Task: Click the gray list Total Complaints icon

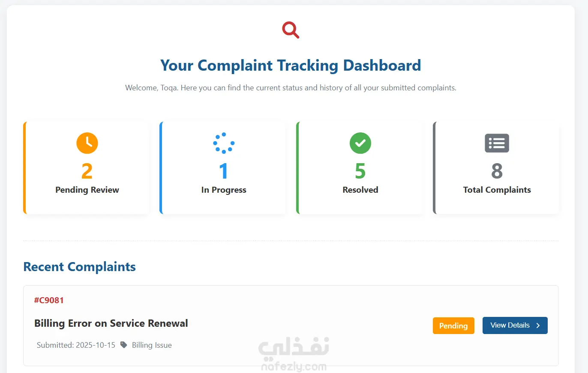Action: coord(497,143)
